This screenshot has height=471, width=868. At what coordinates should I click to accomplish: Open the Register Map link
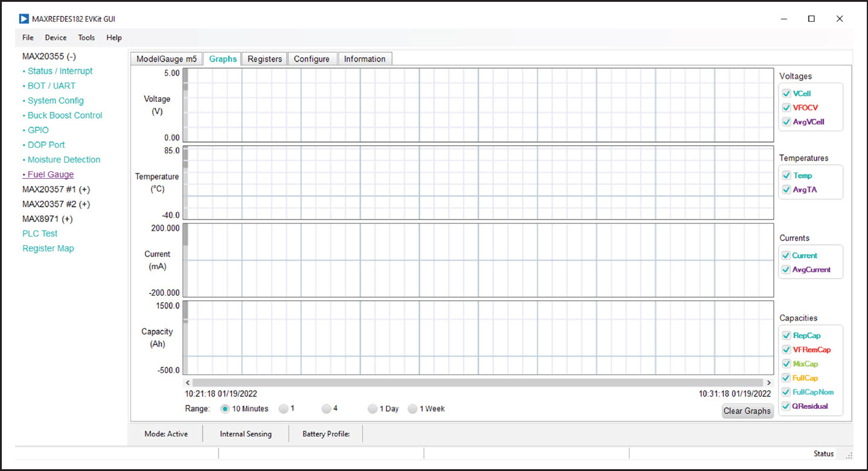[x=48, y=248]
